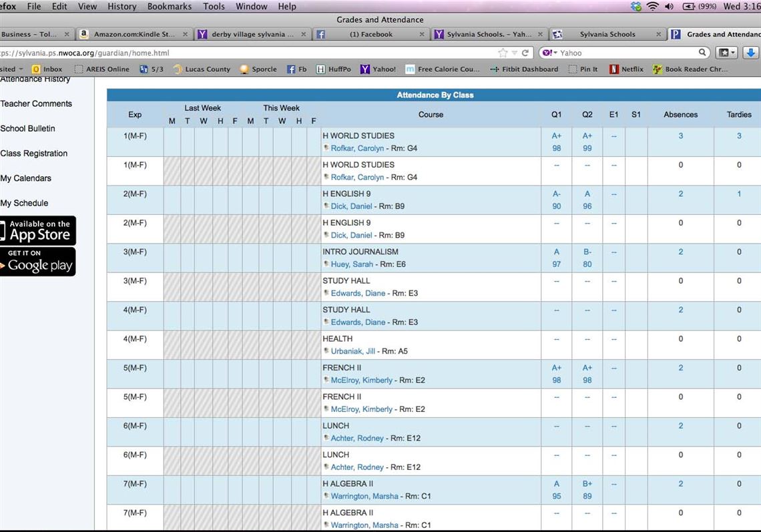Open the Bookmarks menu

point(169,6)
